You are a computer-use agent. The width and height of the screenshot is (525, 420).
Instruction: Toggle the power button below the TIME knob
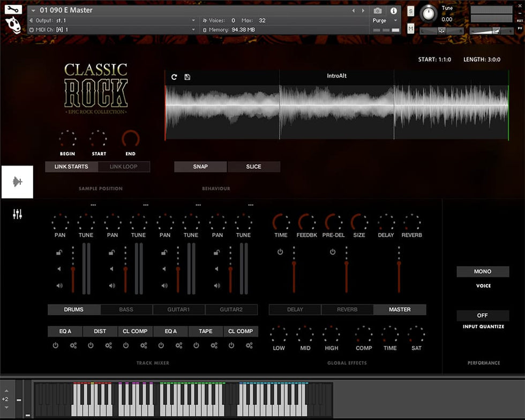(x=280, y=252)
